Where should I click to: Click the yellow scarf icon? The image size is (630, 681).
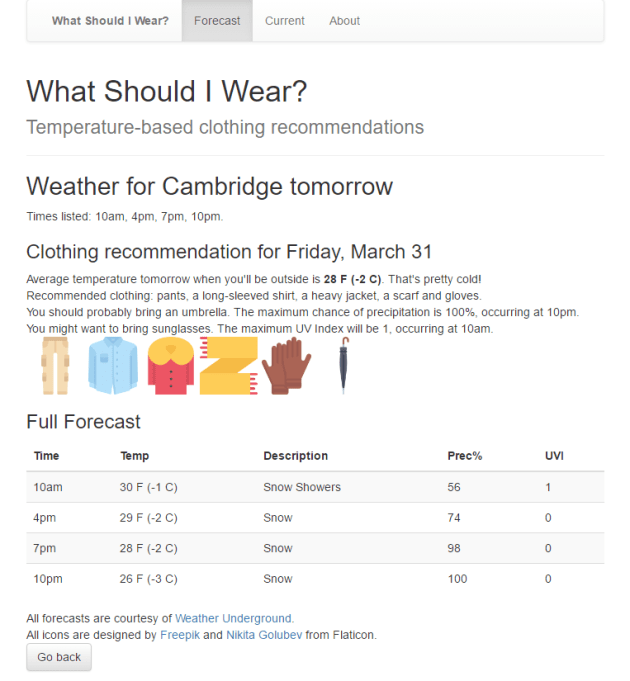click(x=228, y=366)
